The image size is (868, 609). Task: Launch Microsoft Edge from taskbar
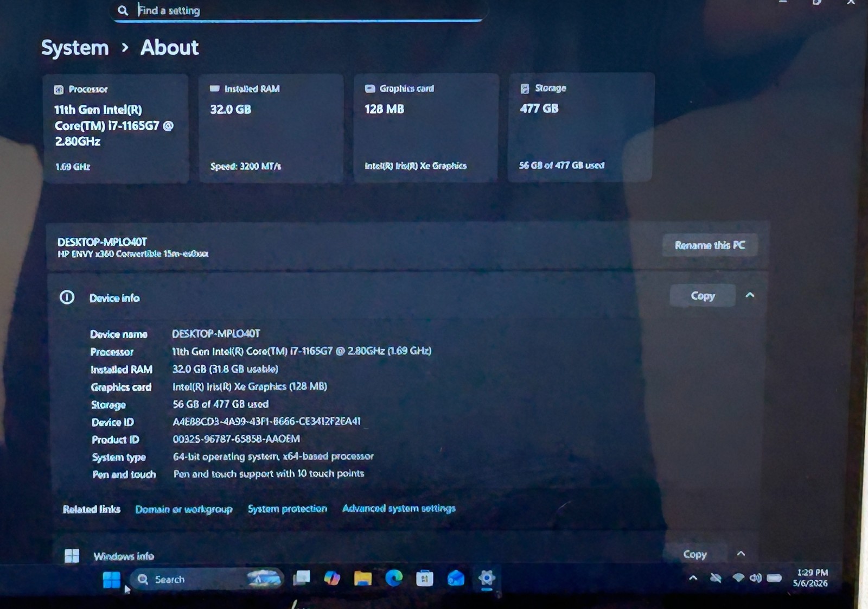(x=394, y=579)
